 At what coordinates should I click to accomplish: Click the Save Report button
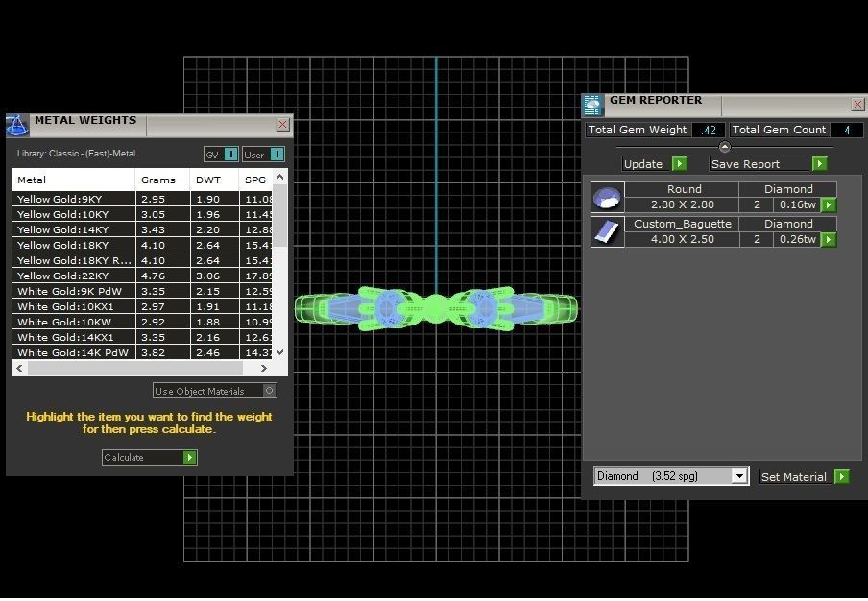click(x=768, y=164)
